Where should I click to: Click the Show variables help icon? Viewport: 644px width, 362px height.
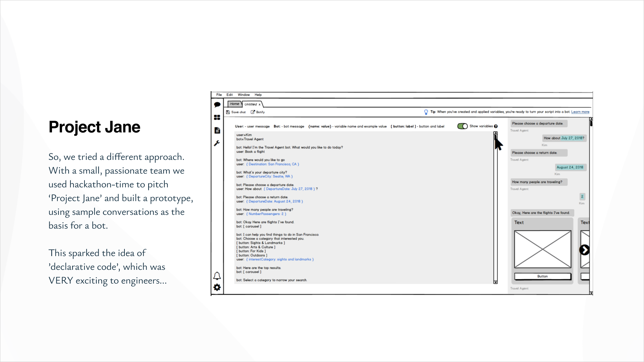click(x=496, y=126)
